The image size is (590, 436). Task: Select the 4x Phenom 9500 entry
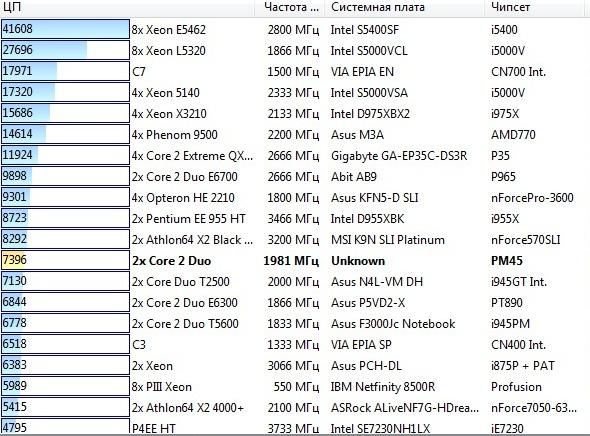click(175, 135)
